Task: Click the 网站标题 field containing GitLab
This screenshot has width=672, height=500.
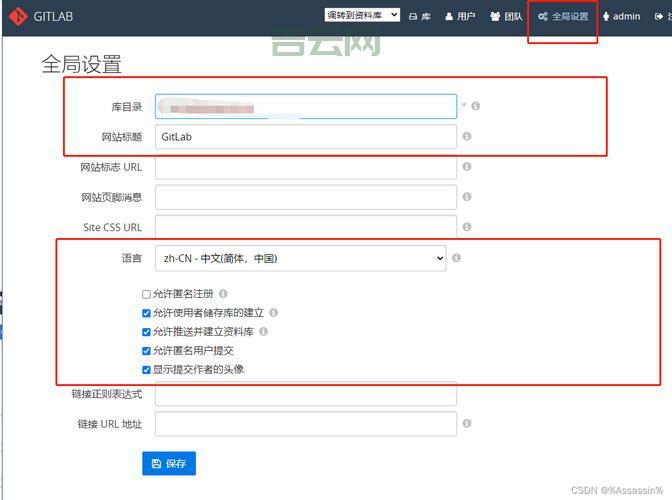Action: coord(306,137)
